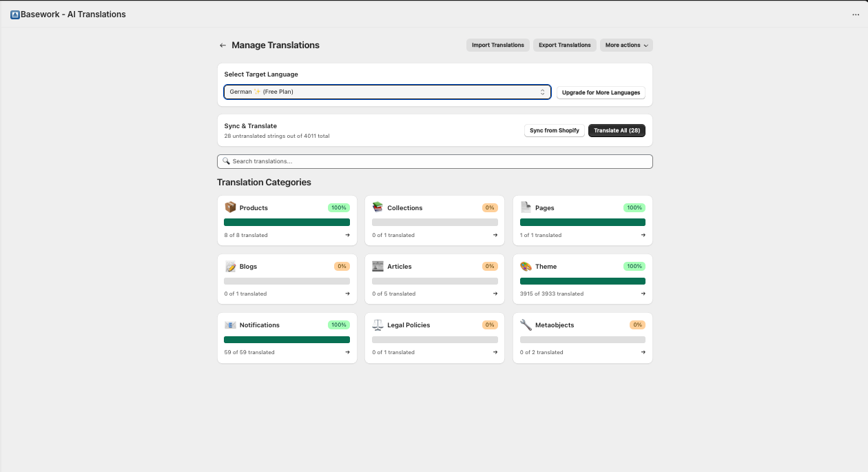Open Export Translations
Image resolution: width=868 pixels, height=472 pixels.
(x=564, y=45)
